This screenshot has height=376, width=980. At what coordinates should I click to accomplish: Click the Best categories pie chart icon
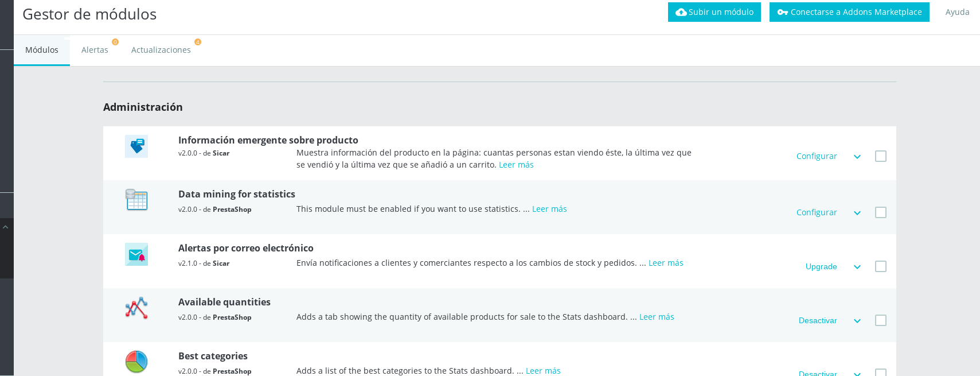tap(136, 362)
